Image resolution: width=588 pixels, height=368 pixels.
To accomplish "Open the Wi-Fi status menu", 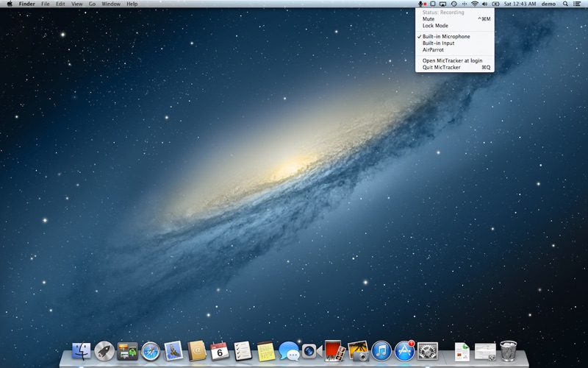I will 474,4.
